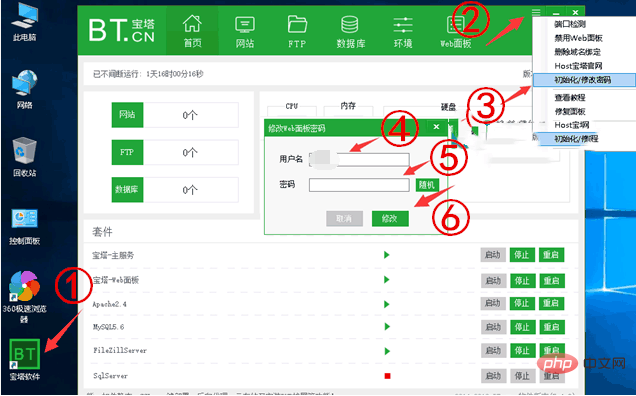Select the 宝塔软件 BT desktop shortcut
Screen dimensions: 636x396
coord(25,359)
